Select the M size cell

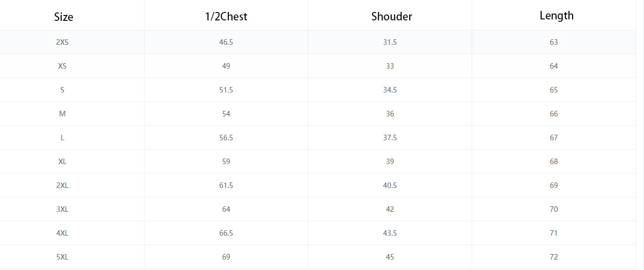pyautogui.click(x=62, y=114)
